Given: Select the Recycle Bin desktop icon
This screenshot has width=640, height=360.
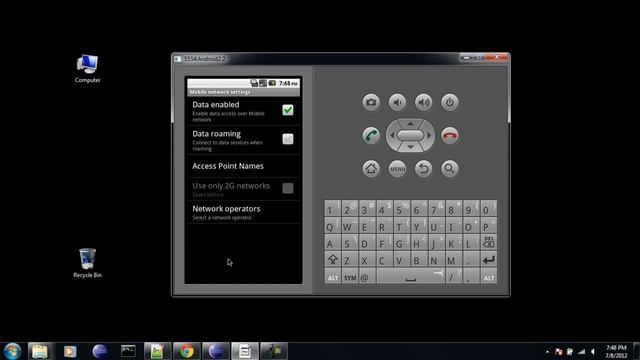Looking at the screenshot, I should [87, 263].
